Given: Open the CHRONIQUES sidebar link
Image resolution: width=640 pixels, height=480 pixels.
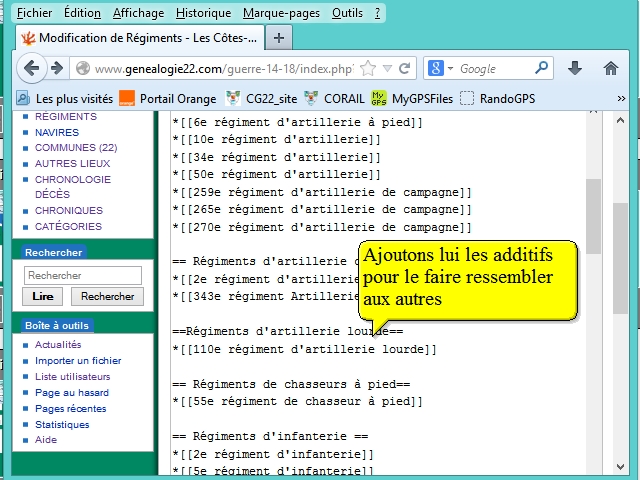Looking at the screenshot, I should [x=69, y=211].
